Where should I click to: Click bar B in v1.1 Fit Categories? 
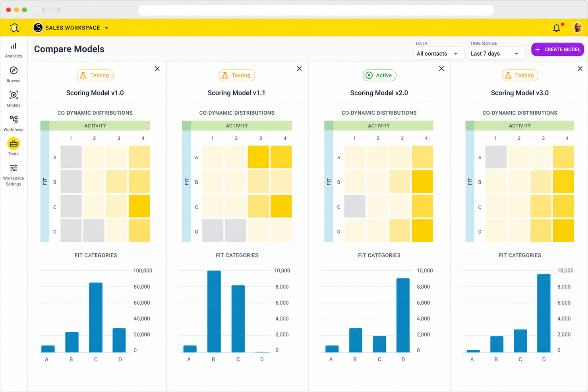click(214, 311)
